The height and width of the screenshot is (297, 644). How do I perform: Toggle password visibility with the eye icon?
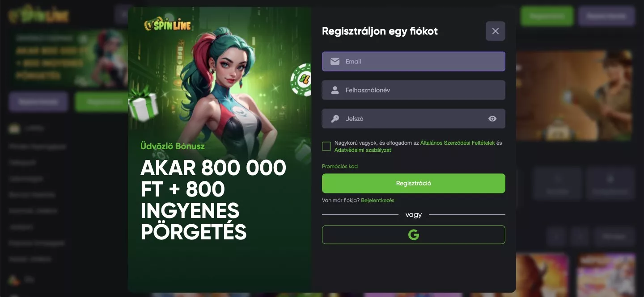pyautogui.click(x=492, y=119)
